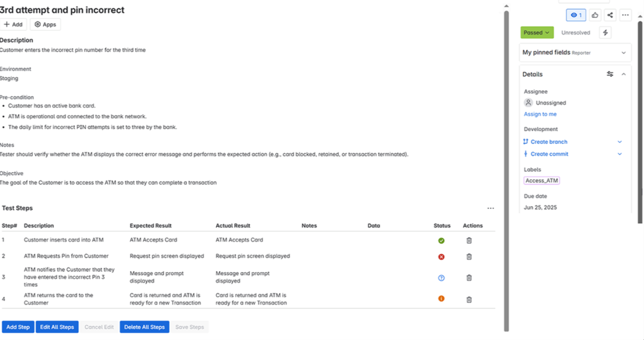The width and height of the screenshot is (644, 340).
Task: Click the red failed status icon for step 2
Action: [x=441, y=257]
